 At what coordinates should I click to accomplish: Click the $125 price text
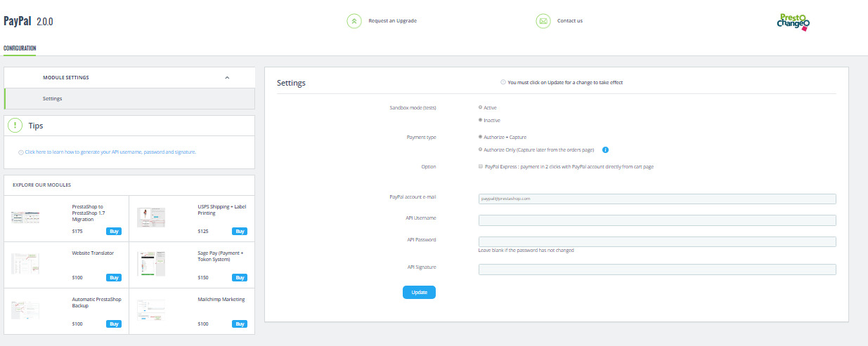[x=203, y=231]
